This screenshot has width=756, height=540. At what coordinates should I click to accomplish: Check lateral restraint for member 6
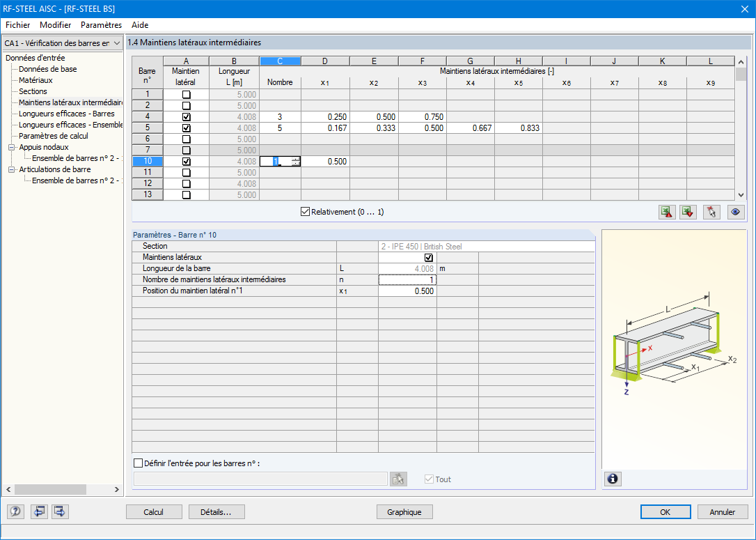click(x=186, y=139)
